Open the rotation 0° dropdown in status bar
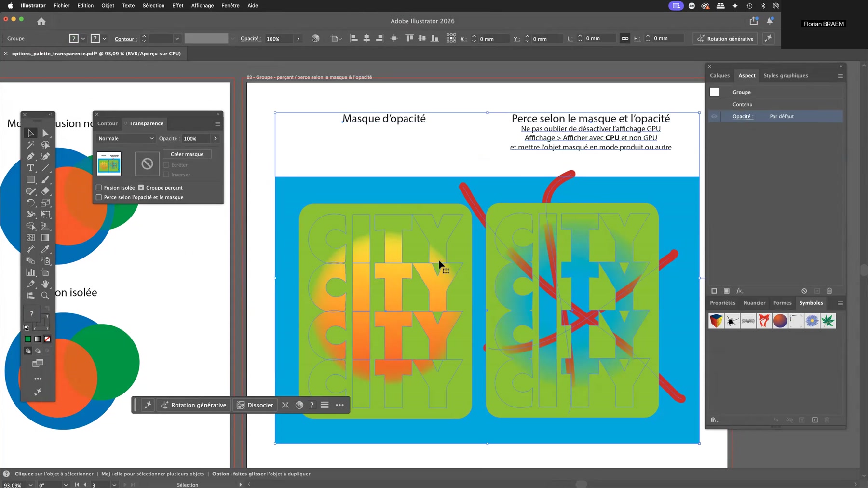868x488 pixels. pos(66,485)
